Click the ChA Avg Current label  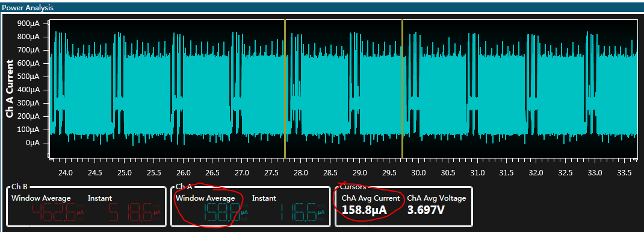click(371, 198)
